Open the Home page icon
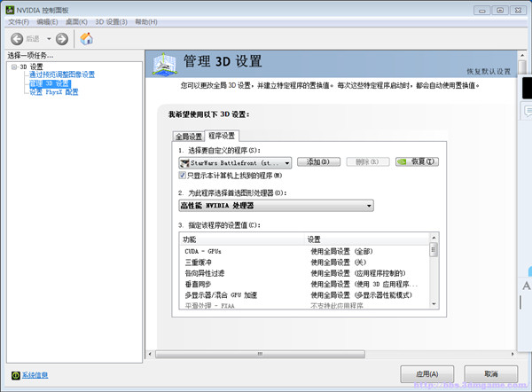Image resolution: width=532 pixels, height=392 pixels. pos(87,39)
